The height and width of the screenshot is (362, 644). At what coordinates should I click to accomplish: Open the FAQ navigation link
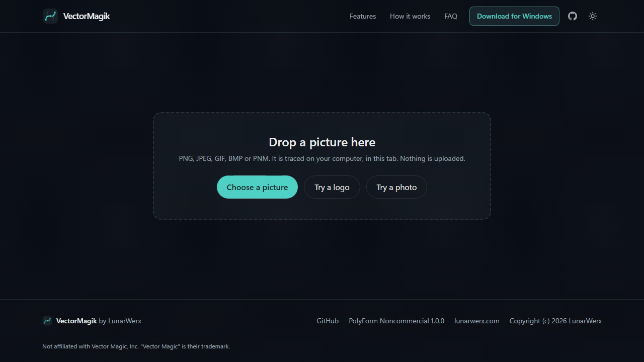(451, 16)
